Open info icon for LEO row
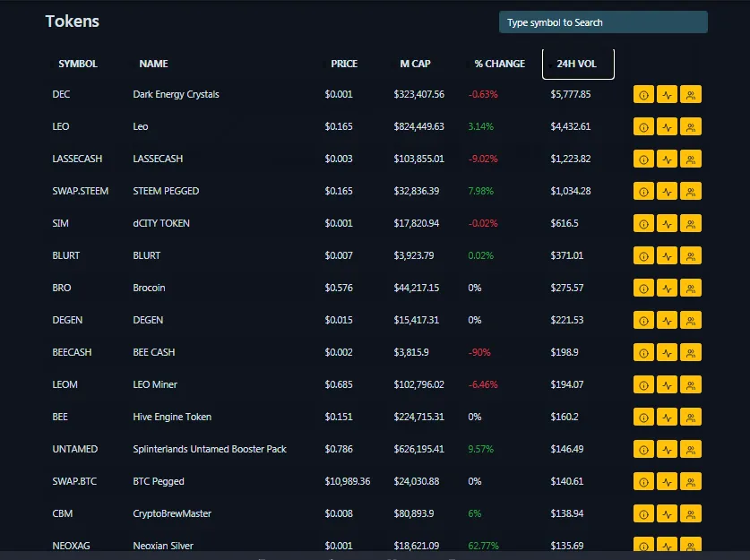 click(643, 126)
